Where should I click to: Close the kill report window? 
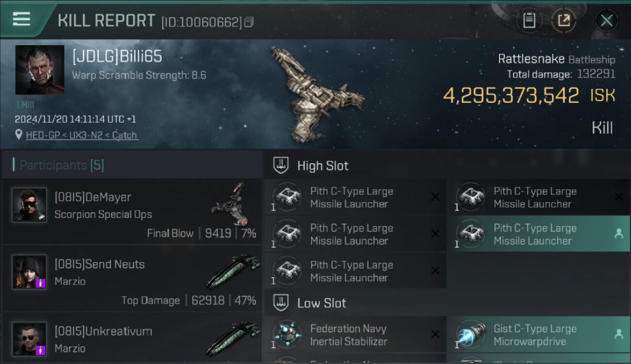tap(606, 21)
